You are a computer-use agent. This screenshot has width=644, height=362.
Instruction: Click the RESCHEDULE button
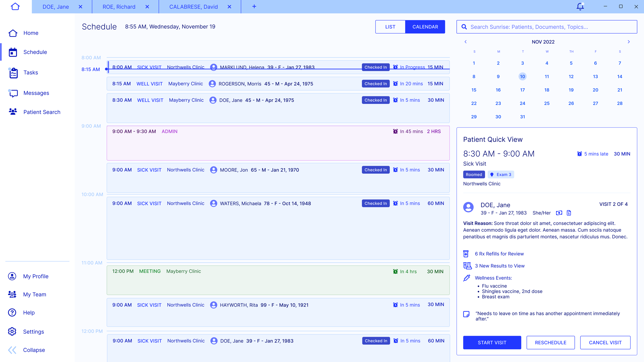click(550, 342)
